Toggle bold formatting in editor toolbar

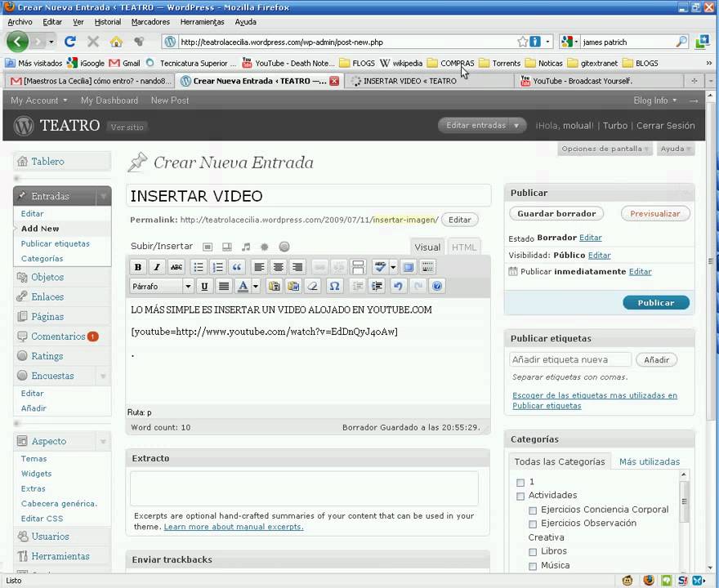coord(137,267)
